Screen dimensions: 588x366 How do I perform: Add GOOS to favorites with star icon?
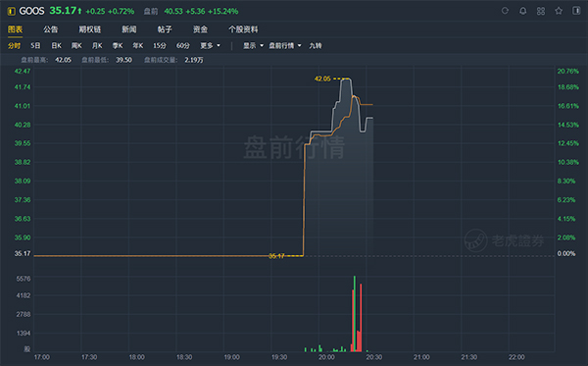click(x=559, y=11)
